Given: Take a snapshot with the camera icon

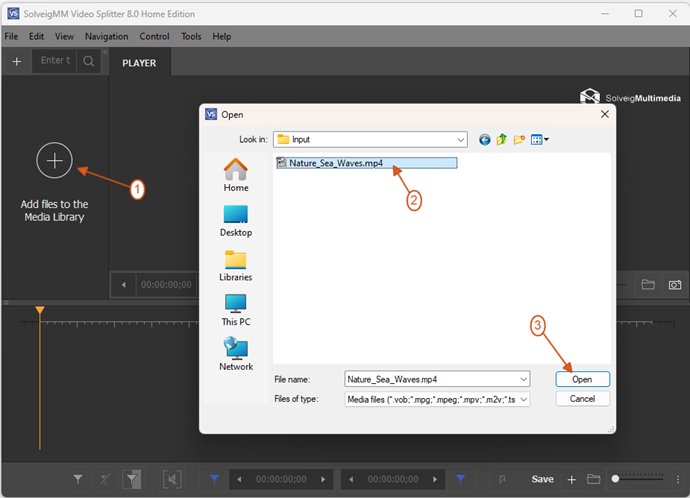Looking at the screenshot, I should [x=675, y=285].
